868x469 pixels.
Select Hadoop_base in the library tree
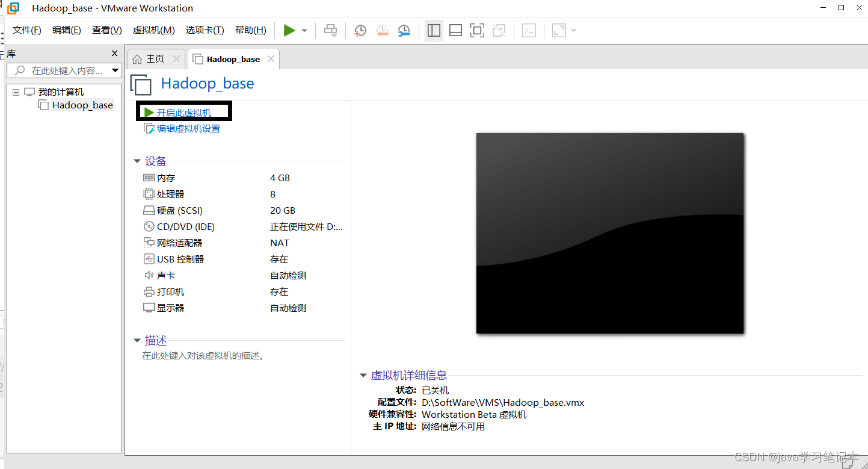point(82,105)
